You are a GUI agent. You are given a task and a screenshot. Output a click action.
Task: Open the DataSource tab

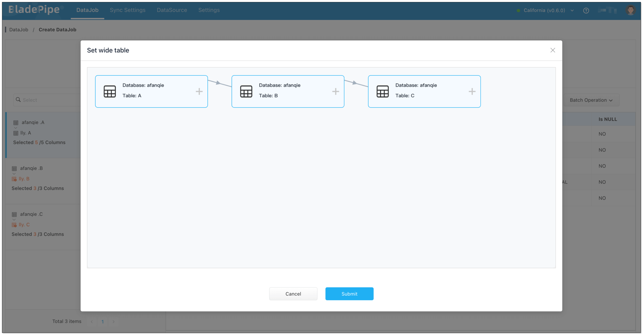(x=172, y=10)
